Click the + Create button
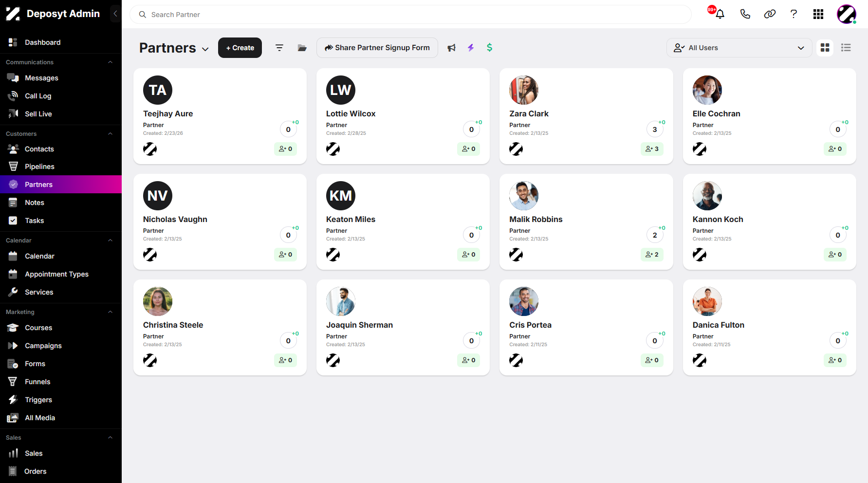Image resolution: width=868 pixels, height=483 pixels. click(x=240, y=48)
